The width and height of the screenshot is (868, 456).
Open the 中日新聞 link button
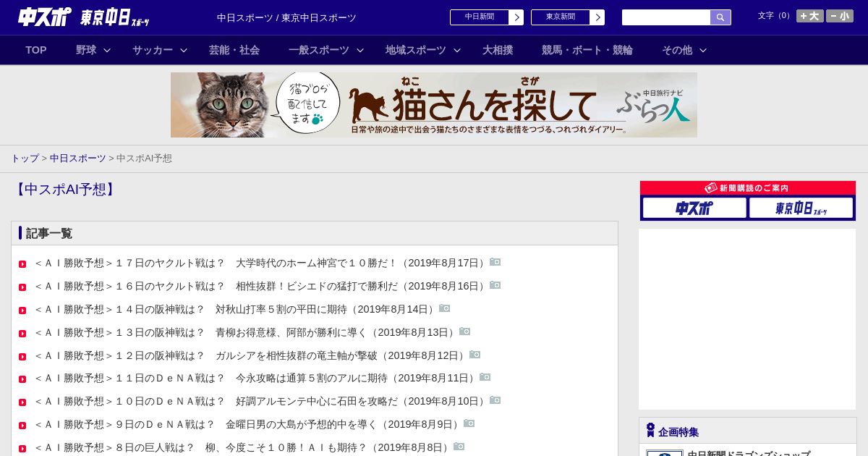tap(487, 17)
